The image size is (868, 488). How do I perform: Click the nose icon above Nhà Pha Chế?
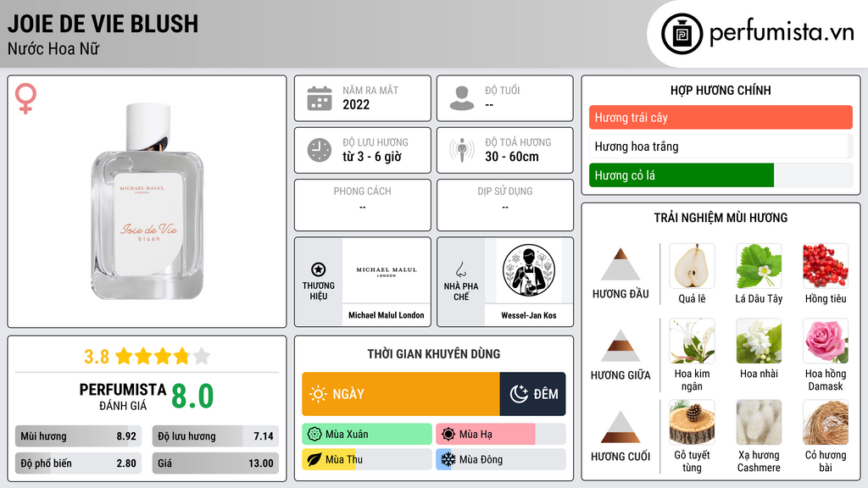[x=460, y=269]
